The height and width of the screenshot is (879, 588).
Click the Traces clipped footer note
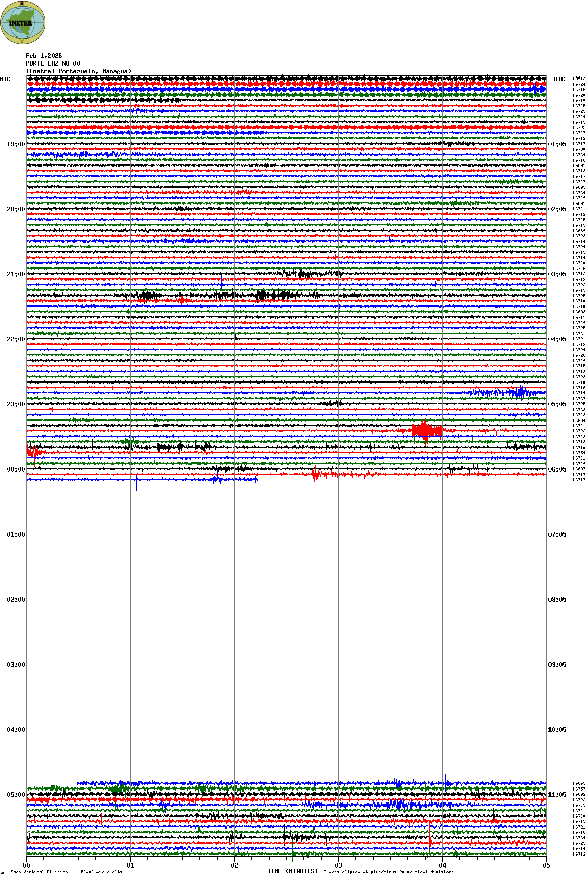388,872
